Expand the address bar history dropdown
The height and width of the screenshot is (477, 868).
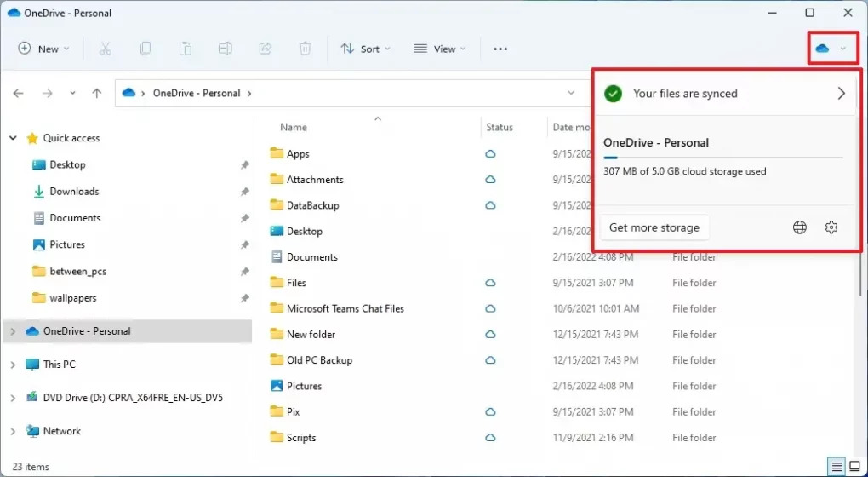571,93
